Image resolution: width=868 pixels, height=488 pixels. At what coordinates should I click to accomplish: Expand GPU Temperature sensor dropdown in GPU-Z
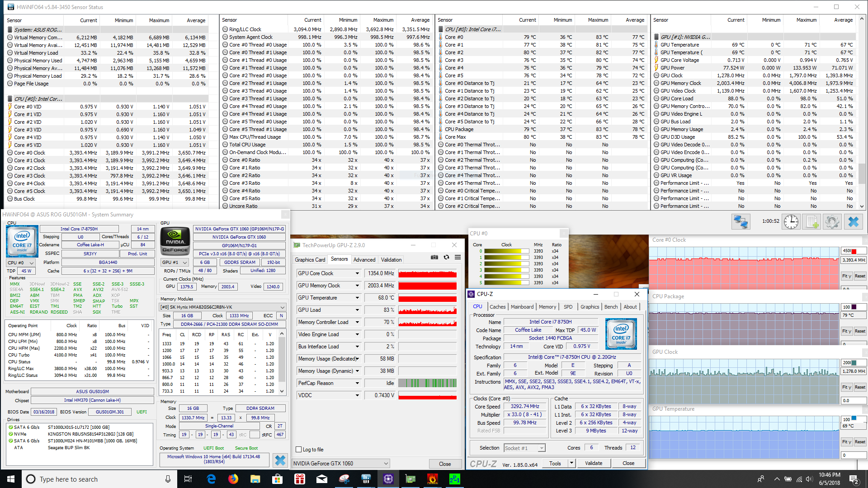point(357,298)
